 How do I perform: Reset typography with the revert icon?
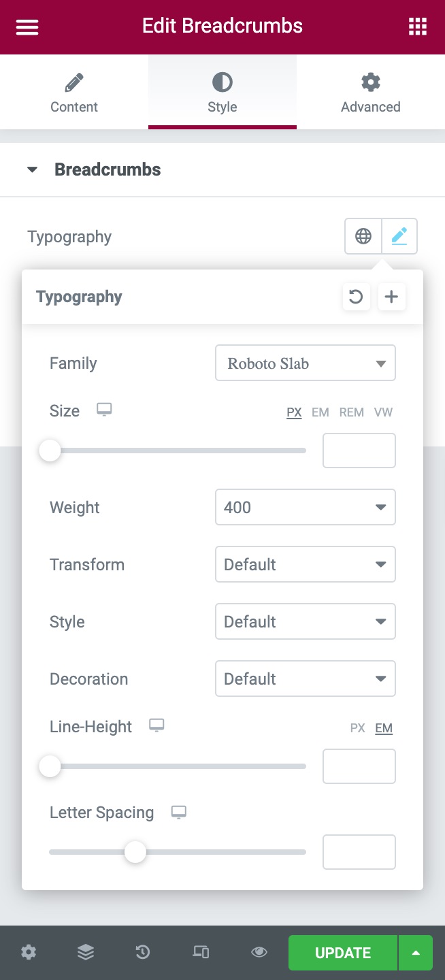(x=356, y=297)
